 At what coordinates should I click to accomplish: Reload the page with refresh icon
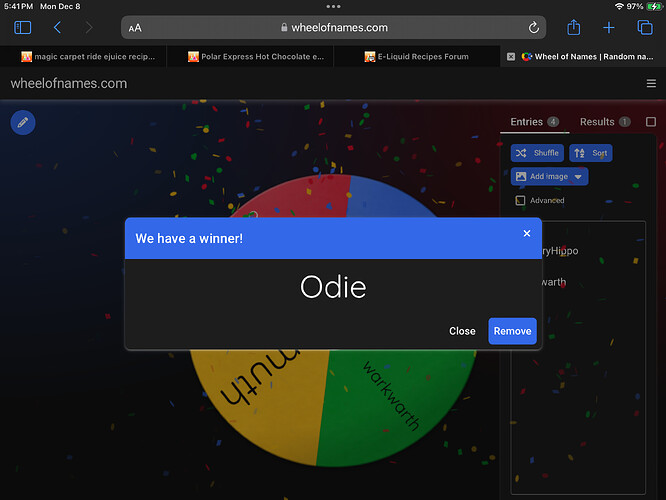(534, 28)
